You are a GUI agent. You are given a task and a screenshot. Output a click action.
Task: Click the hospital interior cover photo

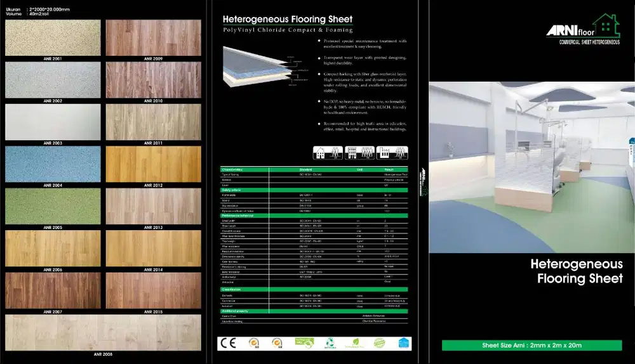(531, 167)
